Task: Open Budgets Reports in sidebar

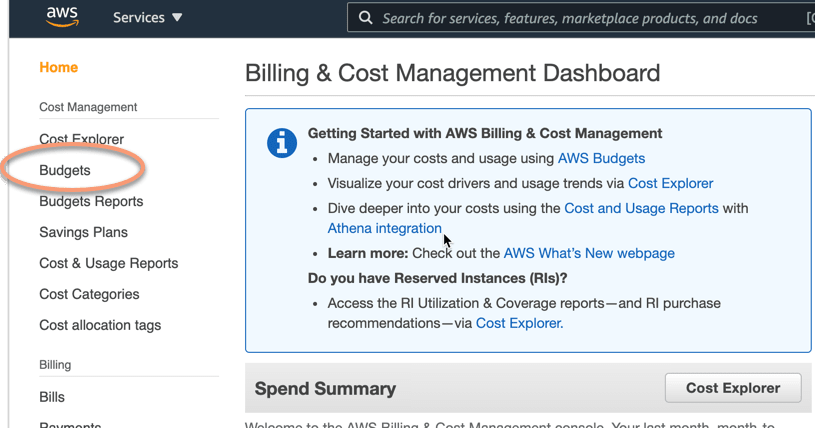Action: [x=91, y=201]
